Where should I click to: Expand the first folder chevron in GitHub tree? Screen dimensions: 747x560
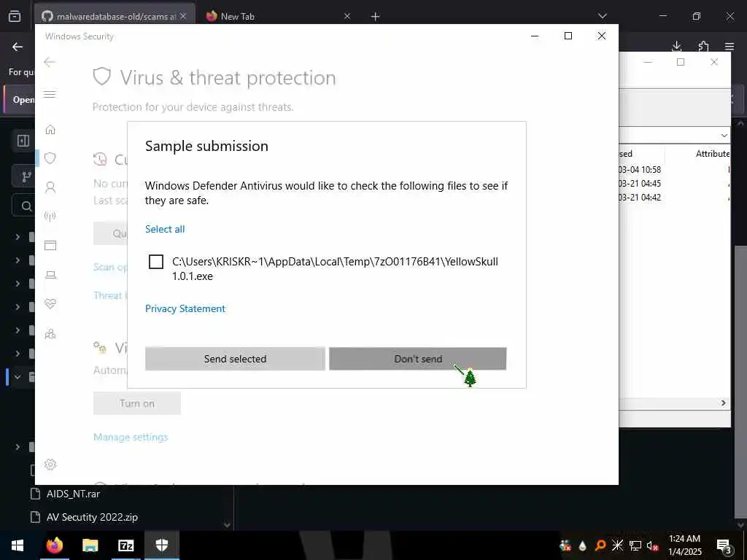click(18, 237)
